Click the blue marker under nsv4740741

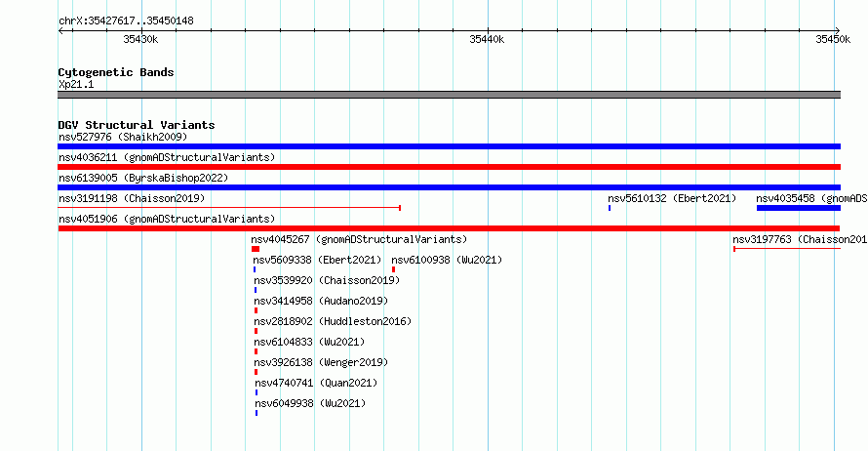pyautogui.click(x=256, y=392)
